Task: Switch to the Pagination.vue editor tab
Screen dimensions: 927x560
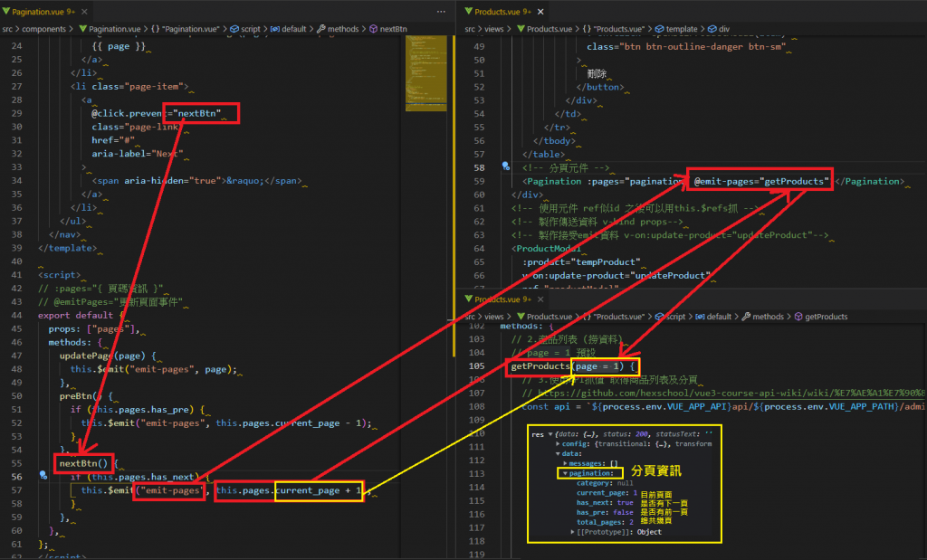Action: pos(39,11)
